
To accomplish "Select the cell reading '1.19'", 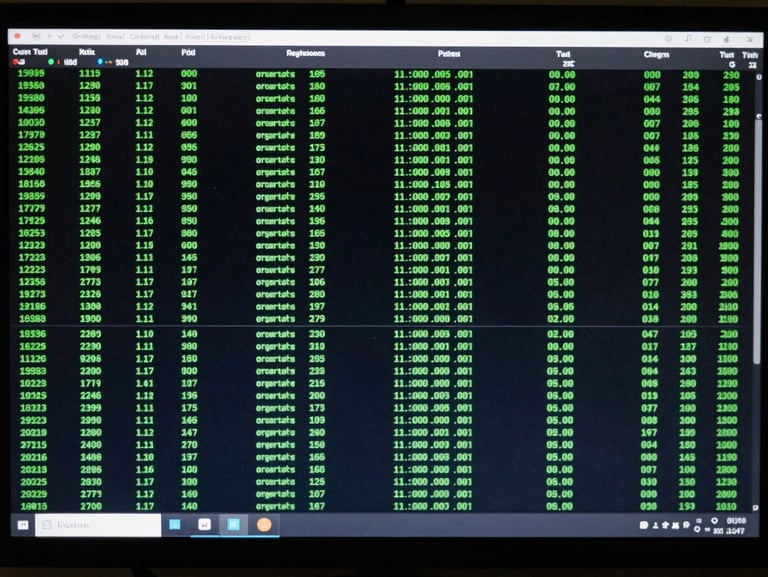I will pyautogui.click(x=144, y=159).
